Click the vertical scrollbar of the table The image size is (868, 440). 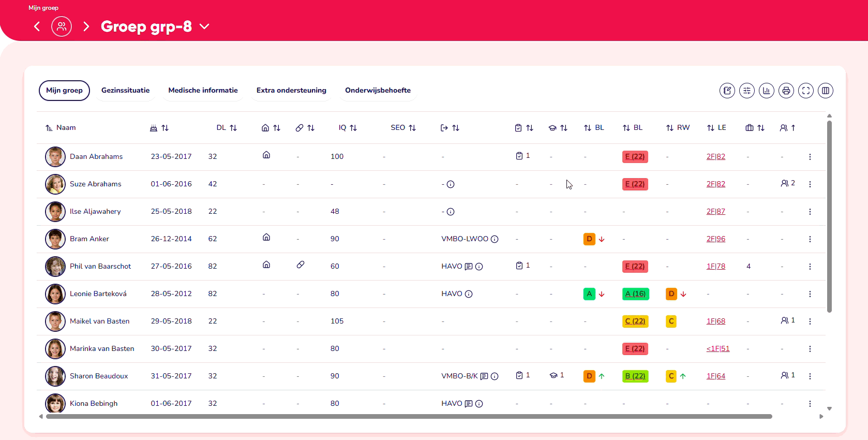pos(829,216)
